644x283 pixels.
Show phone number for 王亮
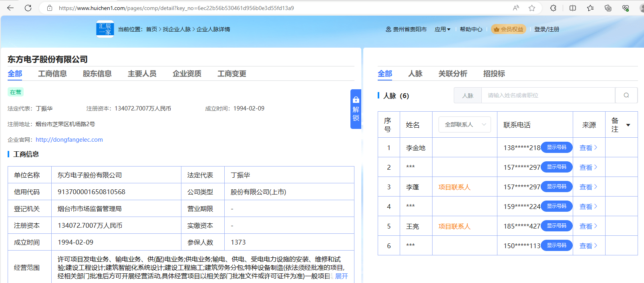pos(557,226)
